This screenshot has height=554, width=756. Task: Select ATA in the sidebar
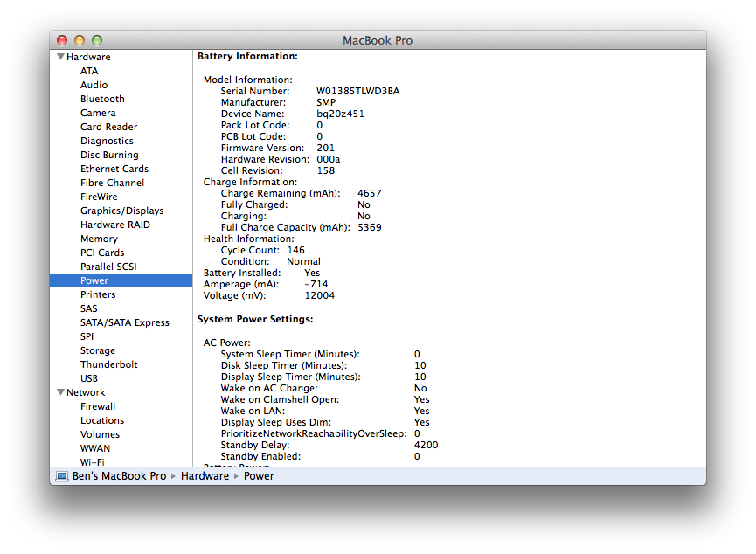89,71
